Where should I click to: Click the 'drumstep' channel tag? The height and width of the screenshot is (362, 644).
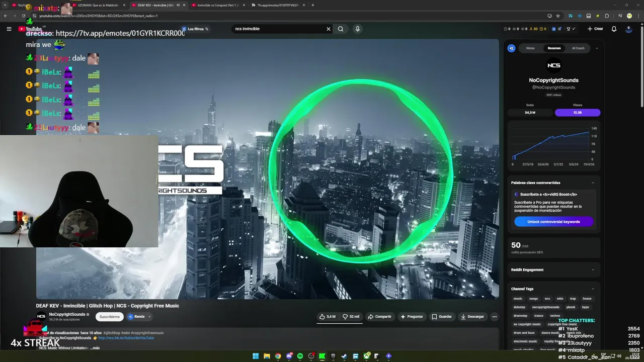[x=520, y=316]
